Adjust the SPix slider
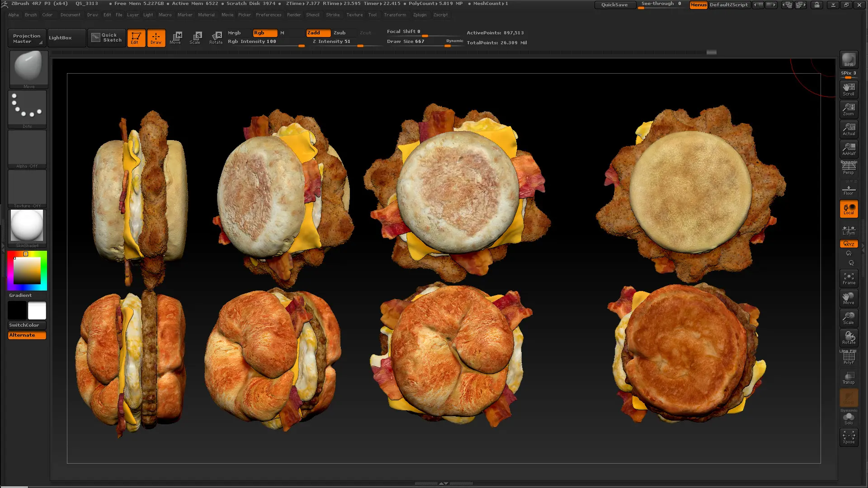The width and height of the screenshot is (868, 488). pos(849,74)
